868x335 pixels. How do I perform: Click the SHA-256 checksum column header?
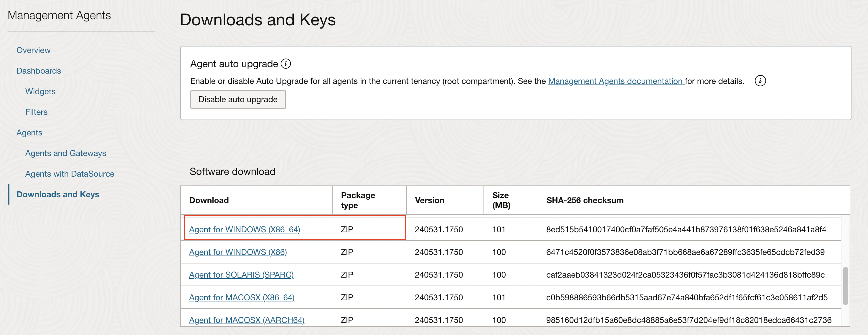tap(585, 200)
